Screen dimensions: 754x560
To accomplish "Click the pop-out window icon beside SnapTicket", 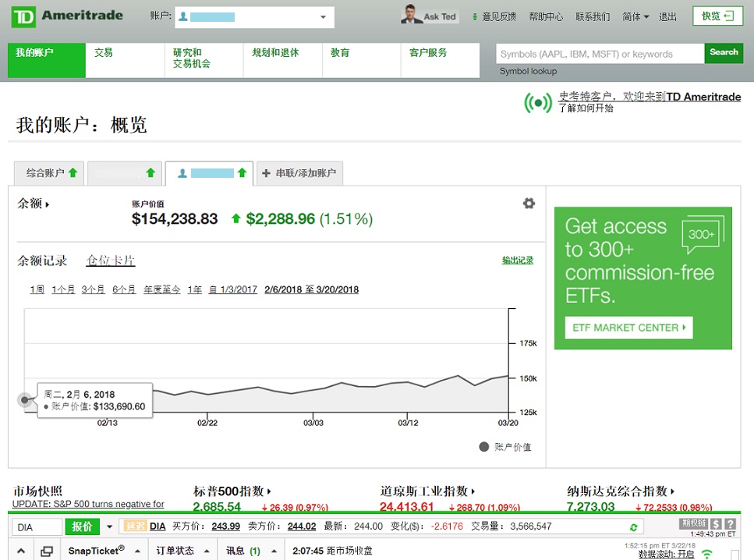I will (47, 551).
